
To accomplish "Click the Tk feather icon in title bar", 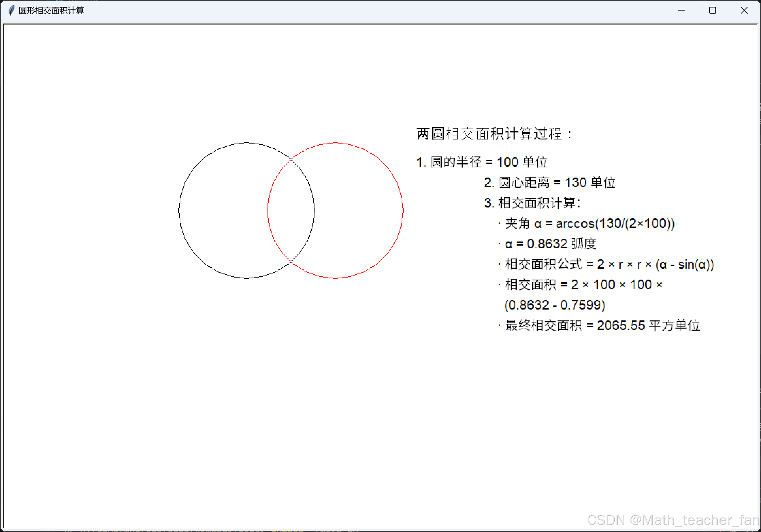I will click(x=11, y=11).
